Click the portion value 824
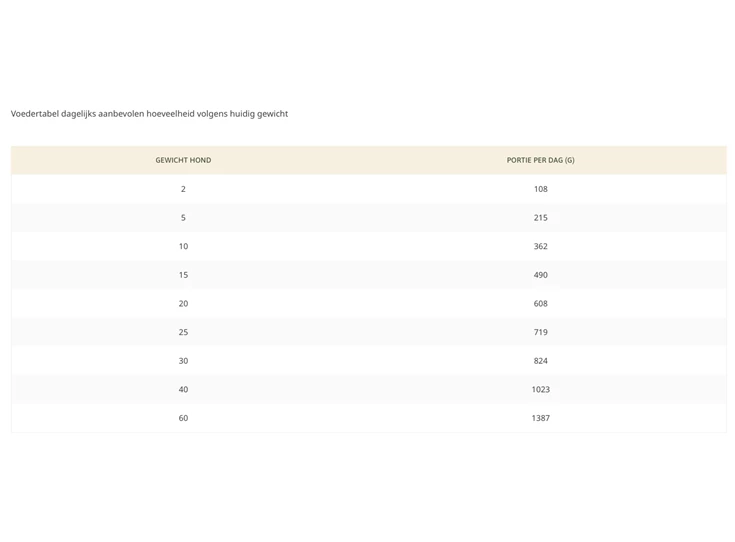The height and width of the screenshot is (542, 735). (540, 361)
